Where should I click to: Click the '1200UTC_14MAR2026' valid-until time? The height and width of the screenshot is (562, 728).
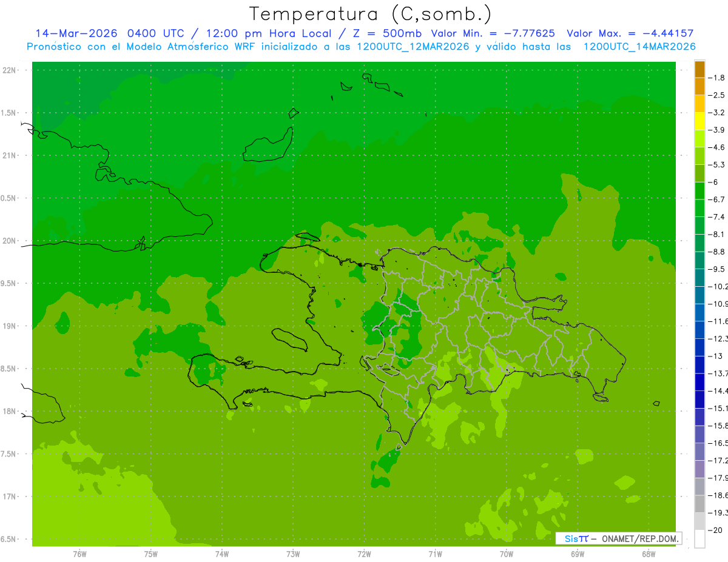639,47
